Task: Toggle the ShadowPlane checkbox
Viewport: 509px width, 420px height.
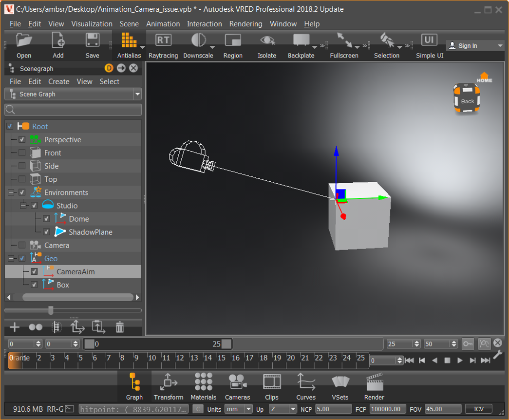Action: (46, 232)
